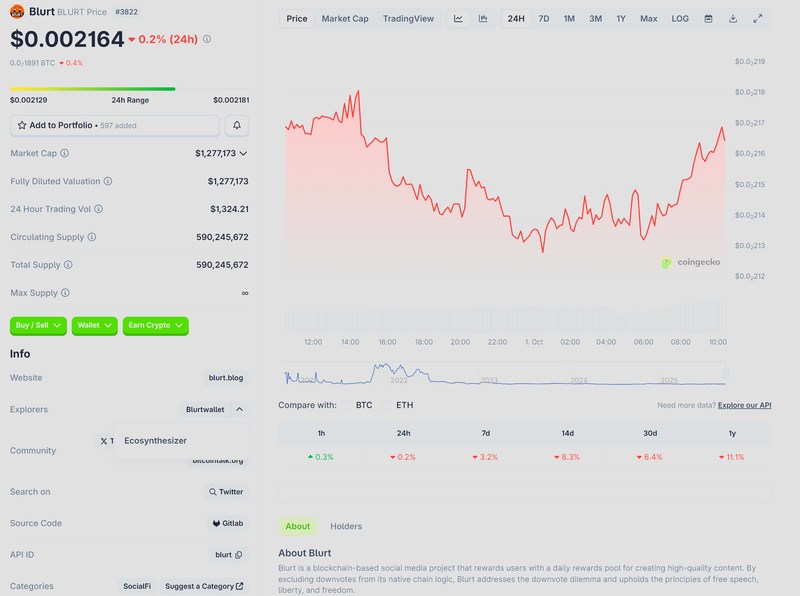Open the Holders tab
800x596 pixels.
[x=346, y=526]
